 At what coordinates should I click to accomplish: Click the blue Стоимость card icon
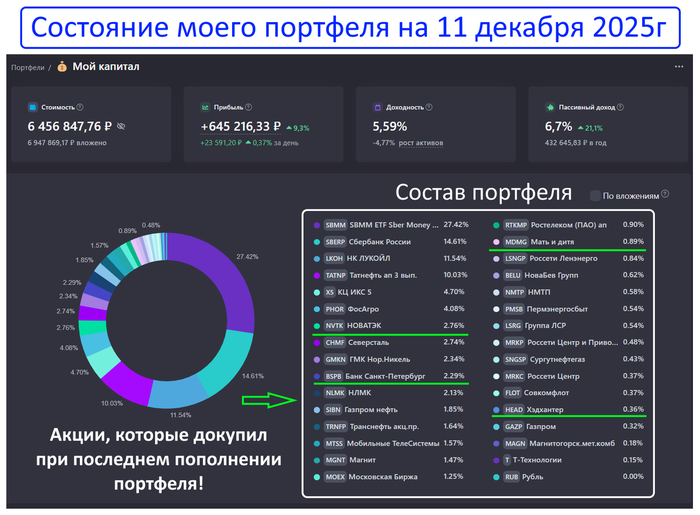pos(33,107)
